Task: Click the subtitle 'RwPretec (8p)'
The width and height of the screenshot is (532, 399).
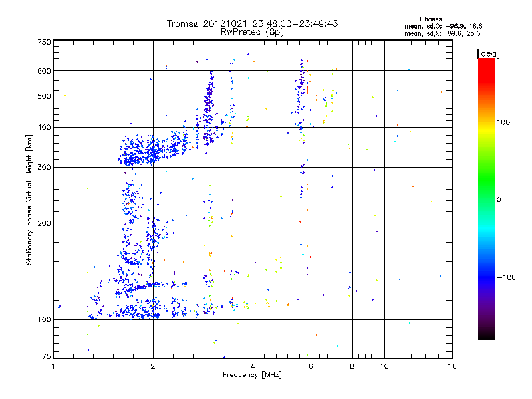Action: click(x=252, y=32)
